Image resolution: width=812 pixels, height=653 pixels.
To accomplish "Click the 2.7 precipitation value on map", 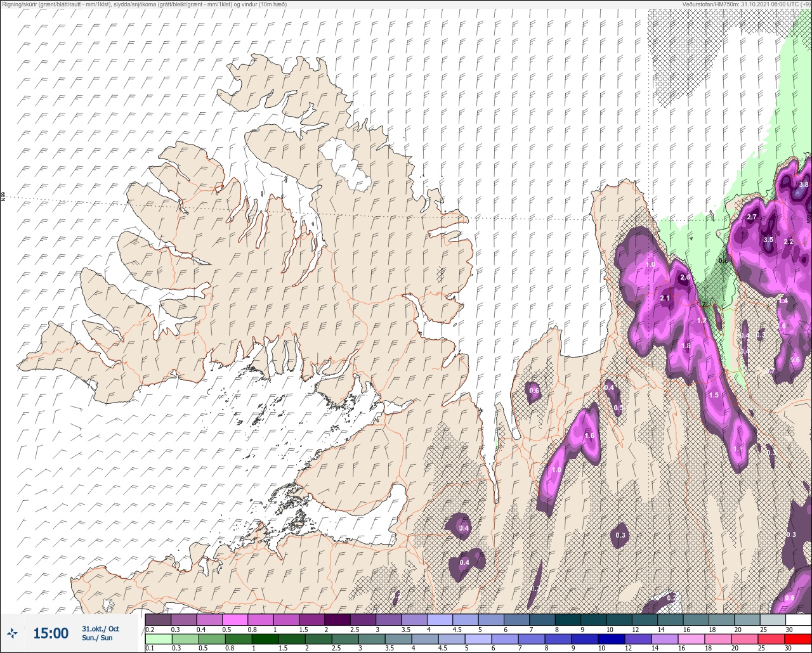I will tap(752, 217).
